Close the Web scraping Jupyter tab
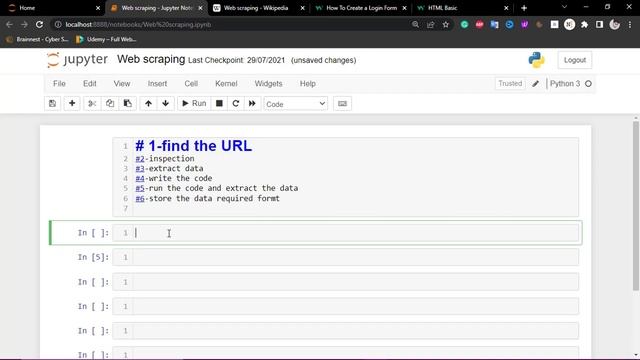The image size is (640, 360). point(200,8)
